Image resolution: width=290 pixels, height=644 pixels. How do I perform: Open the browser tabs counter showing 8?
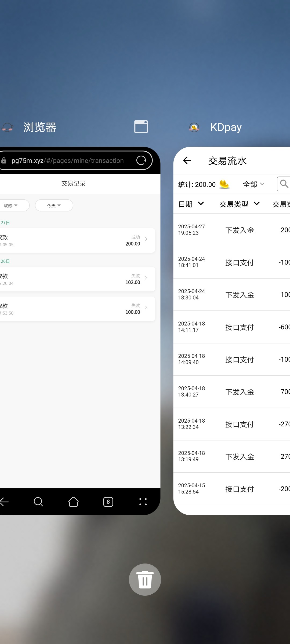coord(108,502)
